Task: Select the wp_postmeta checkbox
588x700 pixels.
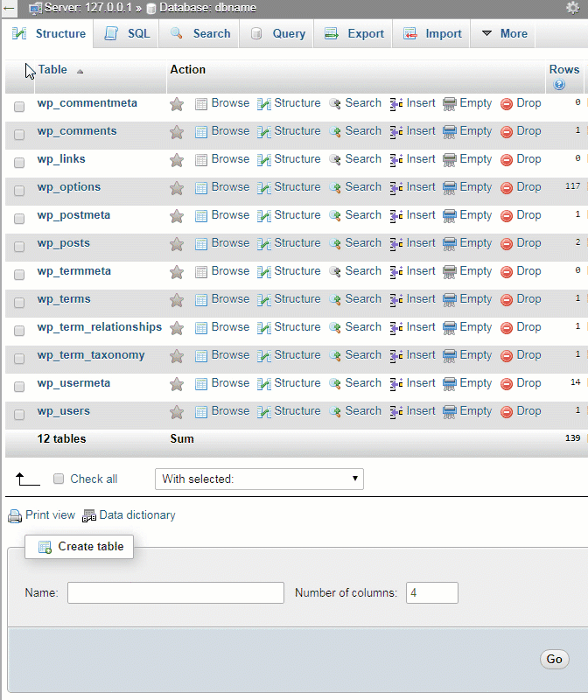Action: tap(19, 218)
